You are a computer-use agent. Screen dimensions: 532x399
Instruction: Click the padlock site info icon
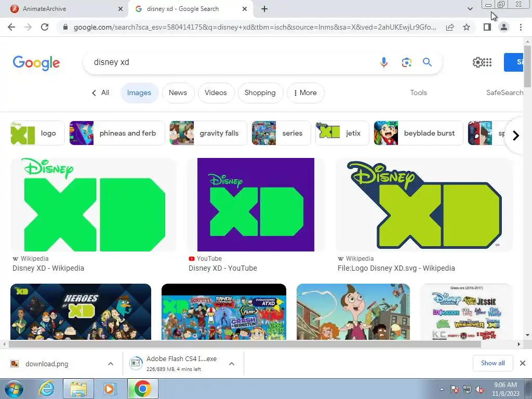click(65, 27)
